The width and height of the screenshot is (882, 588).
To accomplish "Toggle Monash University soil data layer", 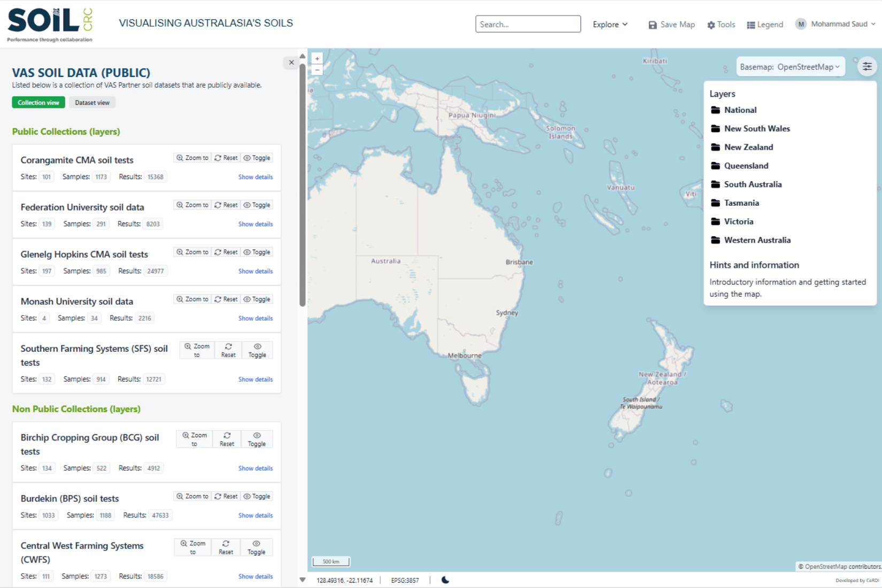I will coord(257,299).
